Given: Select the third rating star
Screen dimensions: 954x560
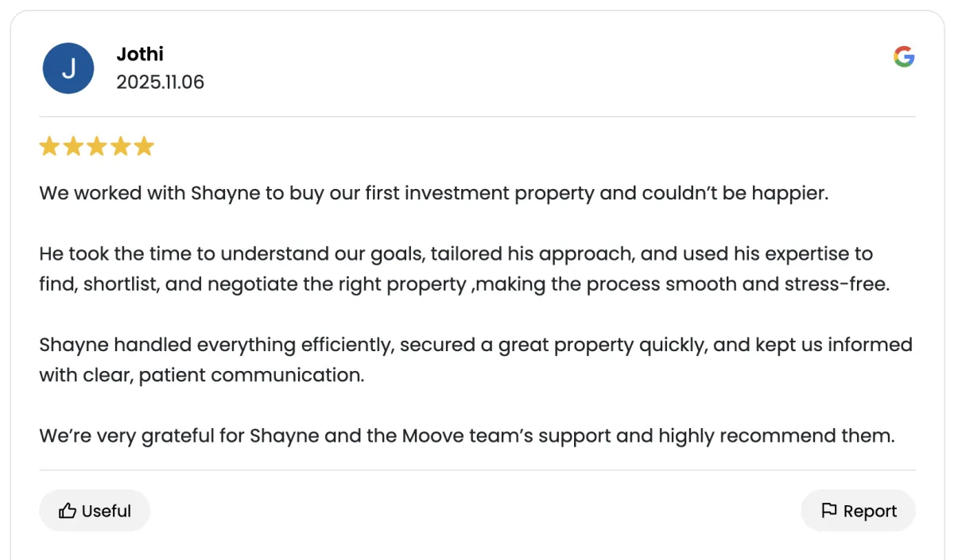Looking at the screenshot, I should 96,147.
